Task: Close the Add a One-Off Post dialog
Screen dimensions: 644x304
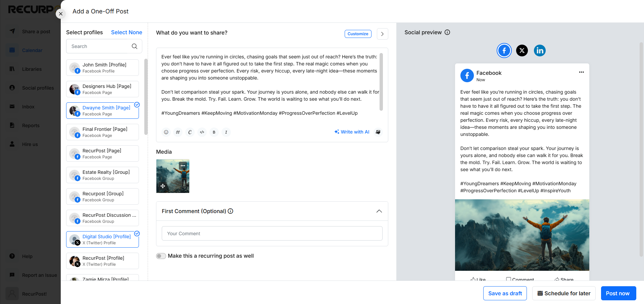Action: tap(61, 14)
